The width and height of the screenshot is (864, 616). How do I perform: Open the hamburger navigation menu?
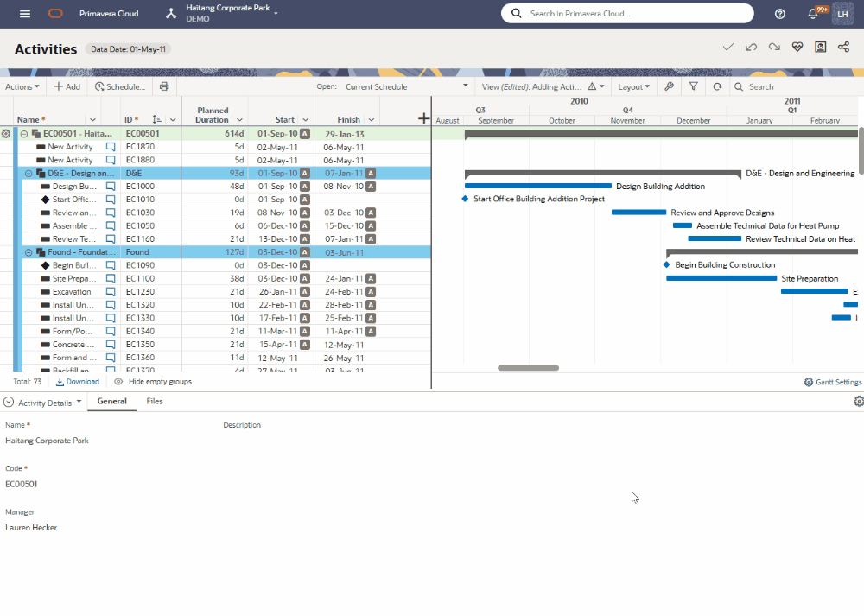coord(25,14)
